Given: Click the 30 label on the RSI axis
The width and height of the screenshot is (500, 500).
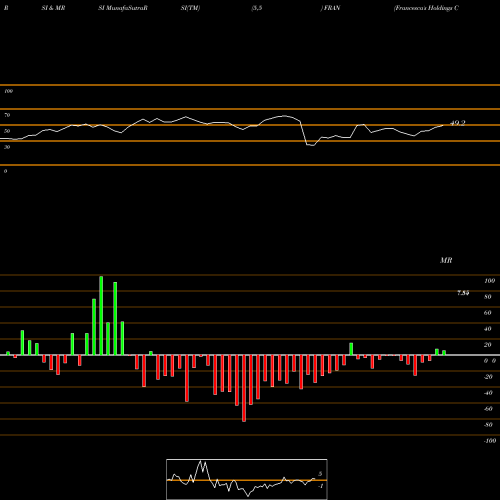Looking at the screenshot, I should point(7,147).
